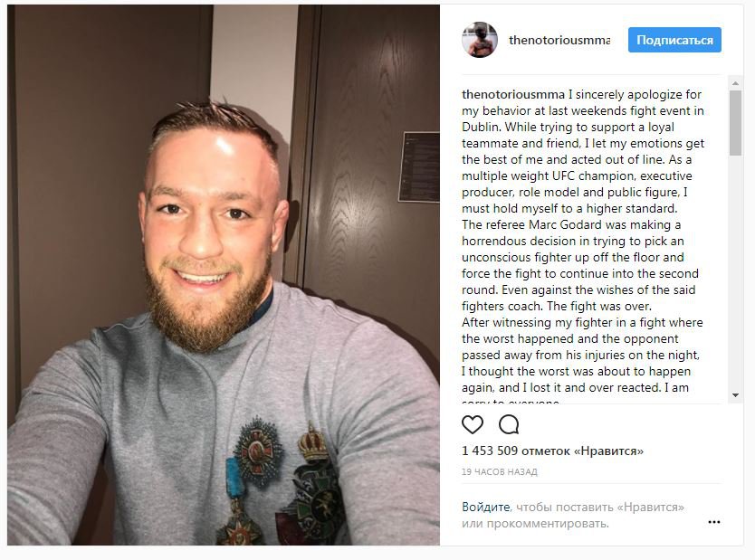
Task: Click the selfie photo of the post
Action: coord(224,275)
